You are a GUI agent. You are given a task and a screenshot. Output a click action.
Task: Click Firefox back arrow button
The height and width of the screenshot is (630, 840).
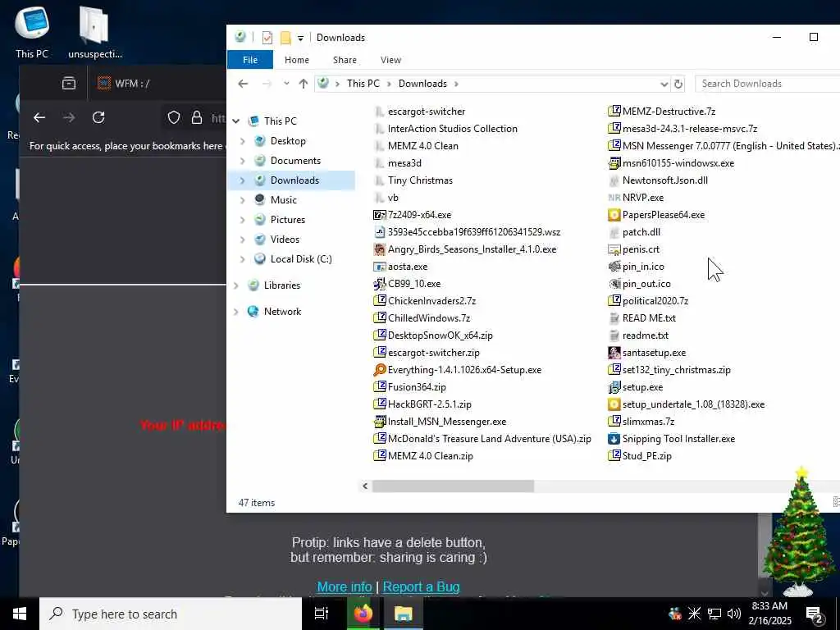coord(39,117)
